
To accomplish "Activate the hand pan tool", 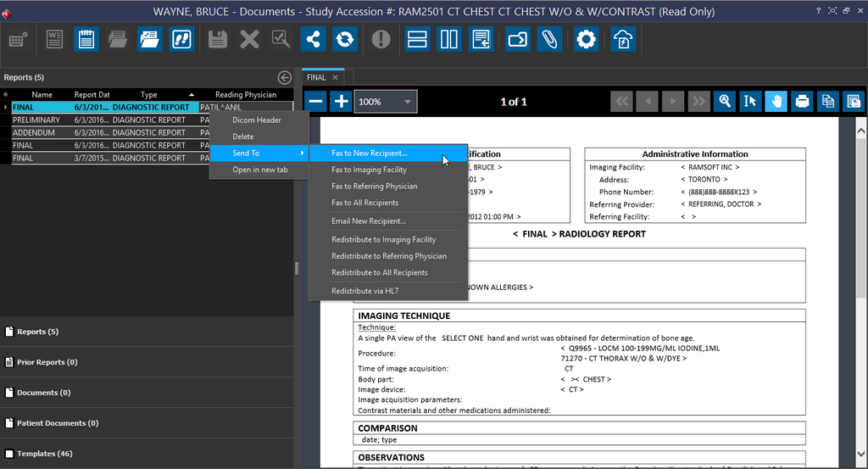I will (776, 102).
